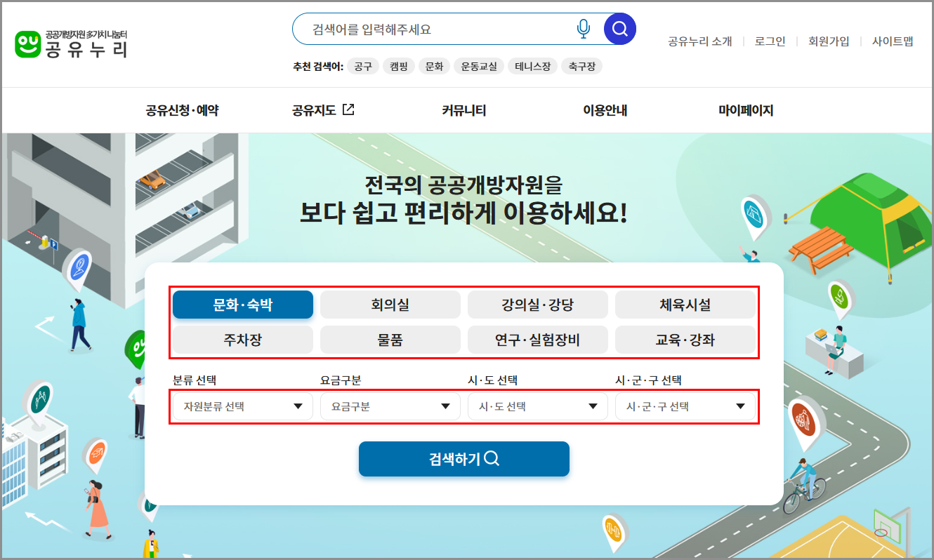This screenshot has width=934, height=560.
Task: Select the 회의실 category
Action: (x=390, y=305)
